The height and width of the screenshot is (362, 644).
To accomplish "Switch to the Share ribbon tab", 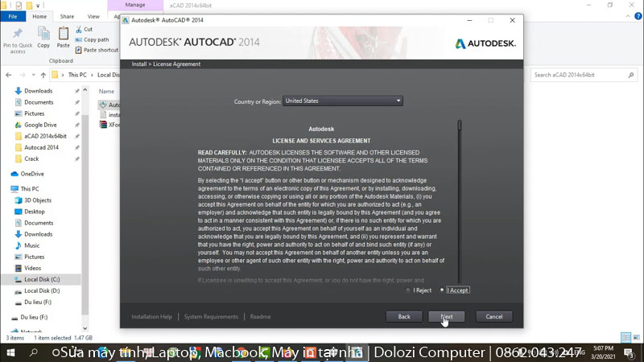I will click(x=67, y=16).
